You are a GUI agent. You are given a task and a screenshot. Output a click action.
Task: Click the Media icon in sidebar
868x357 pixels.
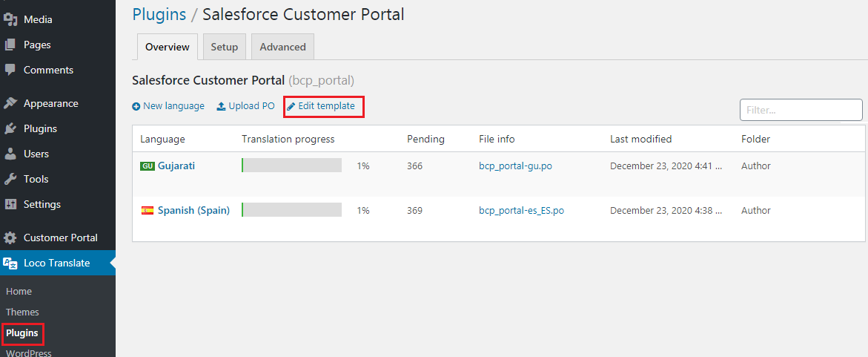[10, 20]
